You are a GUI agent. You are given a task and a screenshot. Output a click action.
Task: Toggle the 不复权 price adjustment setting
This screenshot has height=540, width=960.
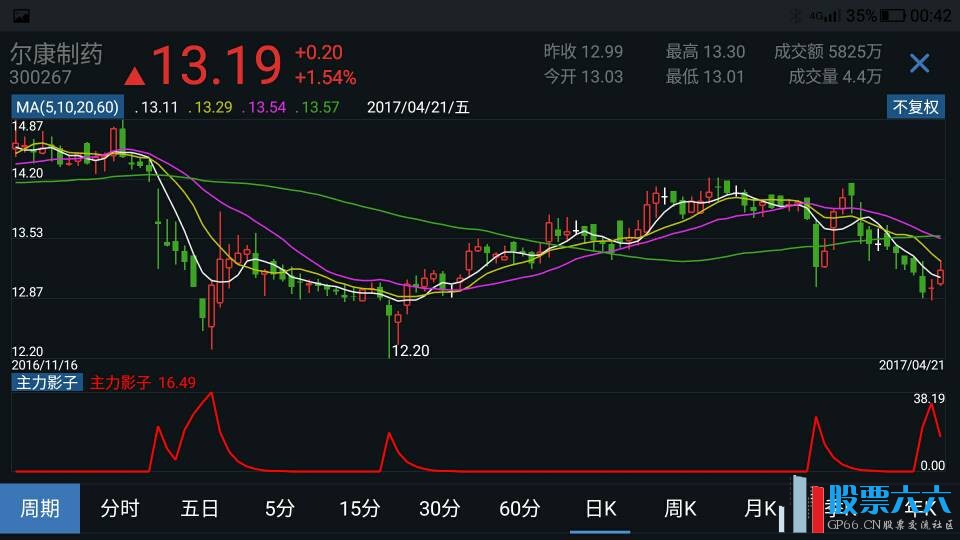916,107
